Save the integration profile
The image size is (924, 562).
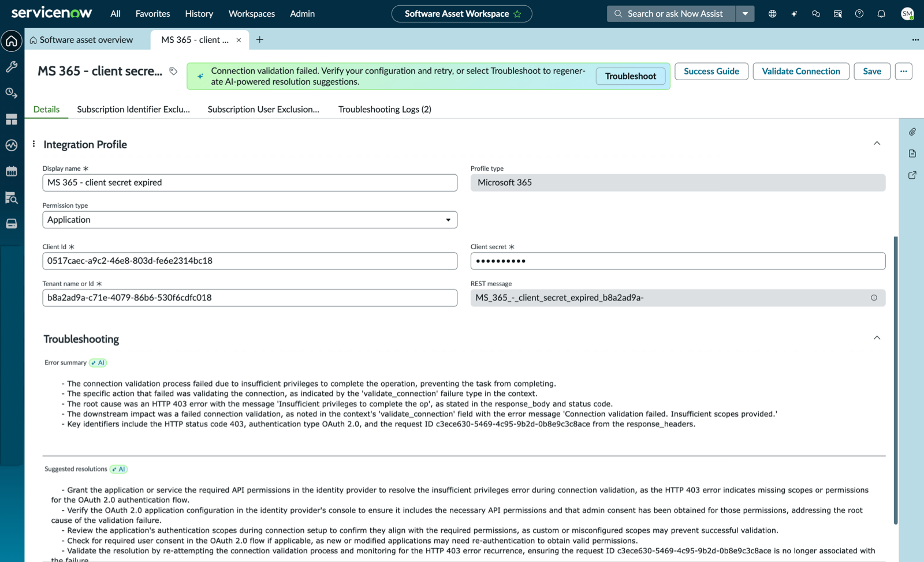pyautogui.click(x=872, y=72)
